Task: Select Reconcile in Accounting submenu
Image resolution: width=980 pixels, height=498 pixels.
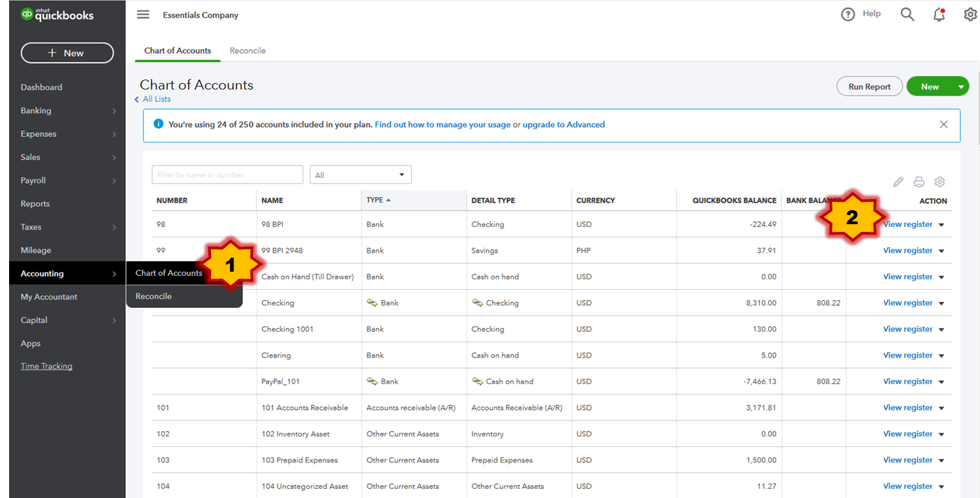Action: coord(154,296)
